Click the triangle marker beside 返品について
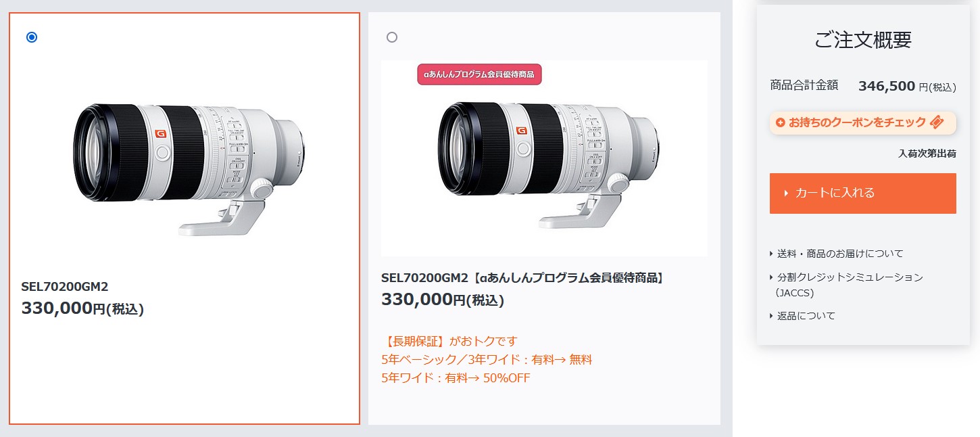 772,316
